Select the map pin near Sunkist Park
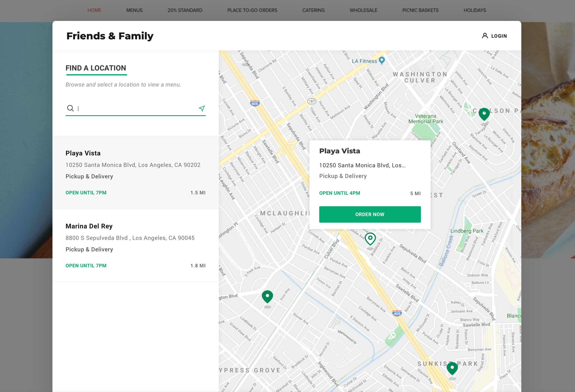 click(452, 368)
